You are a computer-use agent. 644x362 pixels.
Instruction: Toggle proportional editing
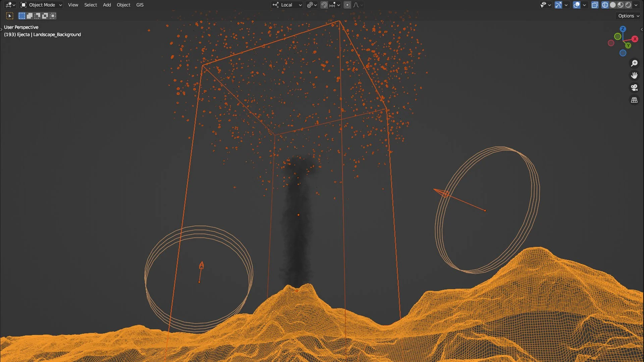(x=347, y=5)
